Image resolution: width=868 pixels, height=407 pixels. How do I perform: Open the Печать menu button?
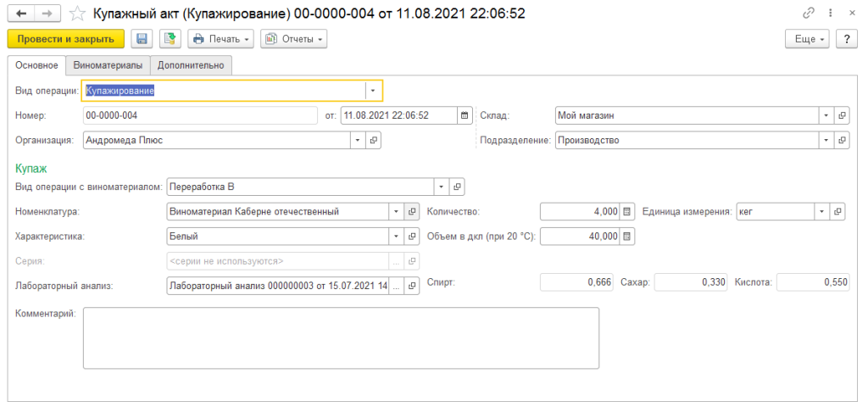pyautogui.click(x=220, y=39)
